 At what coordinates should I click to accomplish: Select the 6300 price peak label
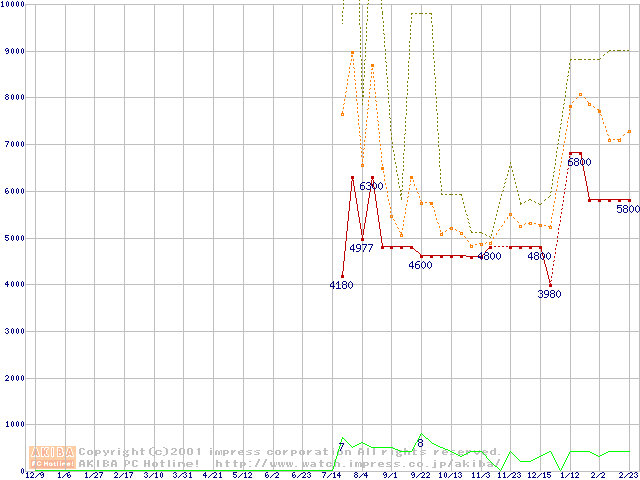(371, 186)
